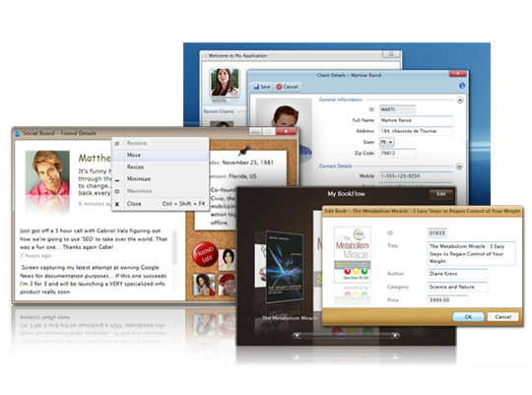Click the Save icon in Client Details

[x=256, y=87]
